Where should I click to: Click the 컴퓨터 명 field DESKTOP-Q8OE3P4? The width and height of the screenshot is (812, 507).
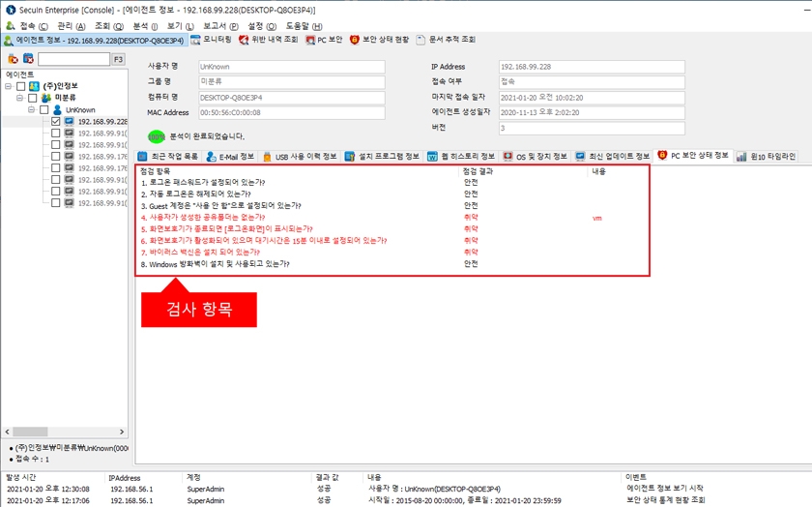point(292,98)
